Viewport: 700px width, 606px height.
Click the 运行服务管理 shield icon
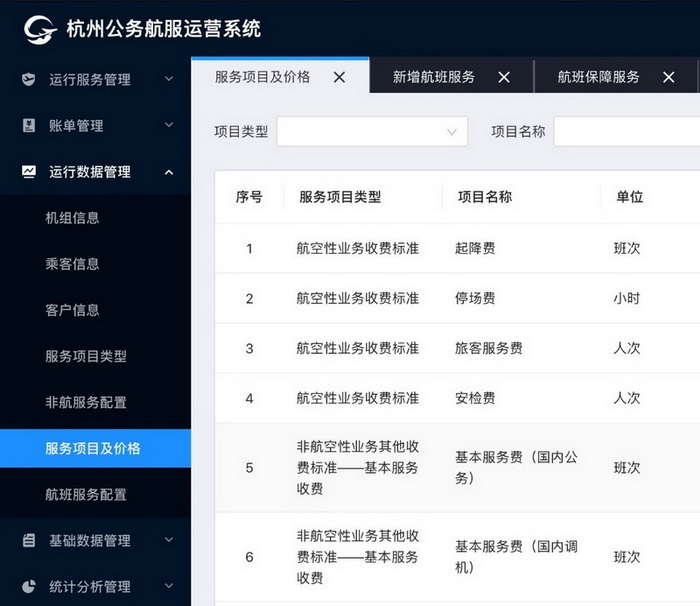[x=29, y=79]
